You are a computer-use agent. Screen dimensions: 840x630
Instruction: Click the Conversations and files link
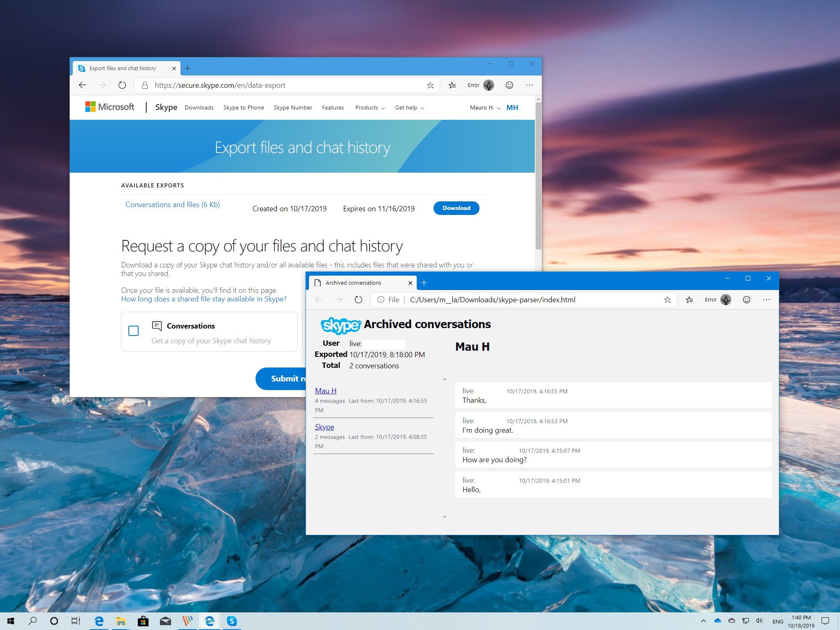(173, 204)
